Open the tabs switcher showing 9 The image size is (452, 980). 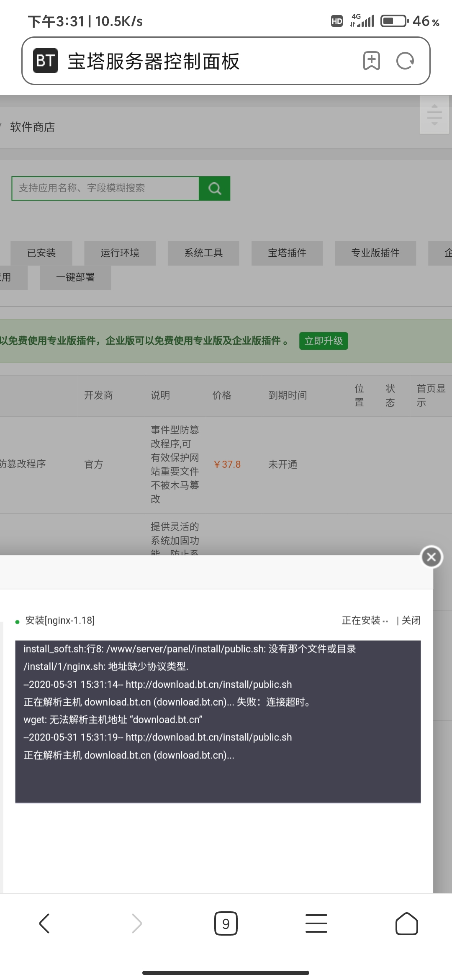point(226,923)
